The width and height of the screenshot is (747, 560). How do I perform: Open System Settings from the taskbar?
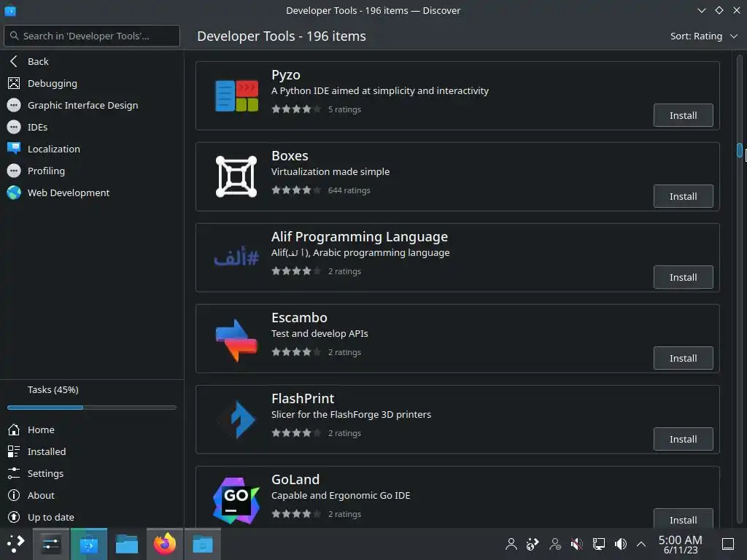(50, 544)
